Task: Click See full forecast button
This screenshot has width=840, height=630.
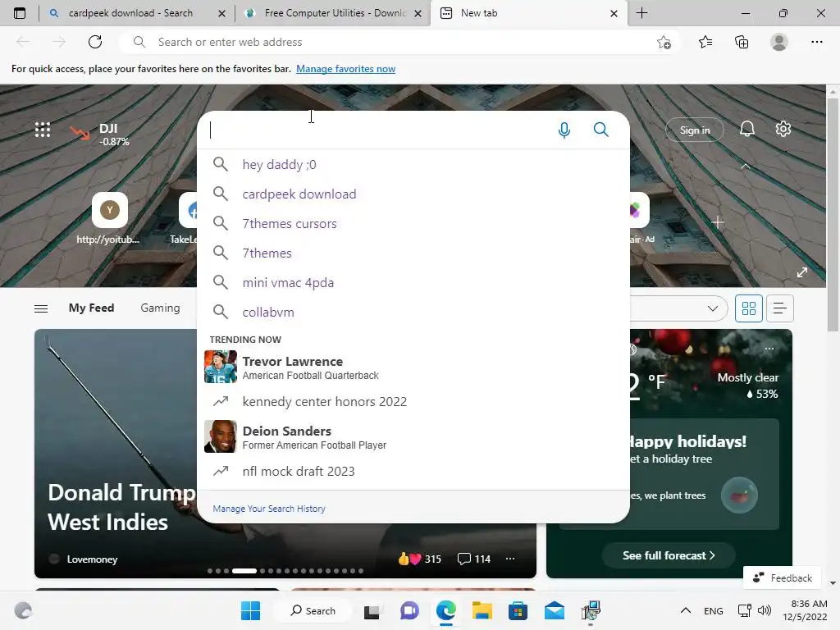Action: point(669,555)
